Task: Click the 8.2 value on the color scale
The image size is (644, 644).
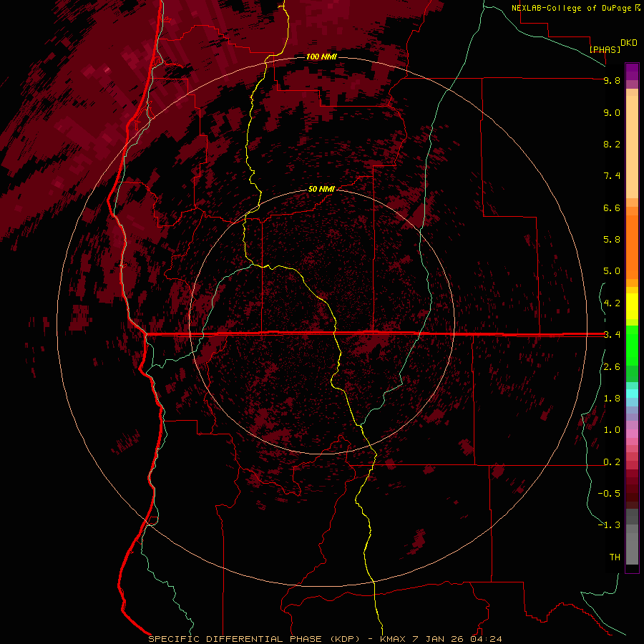Action: point(612,144)
